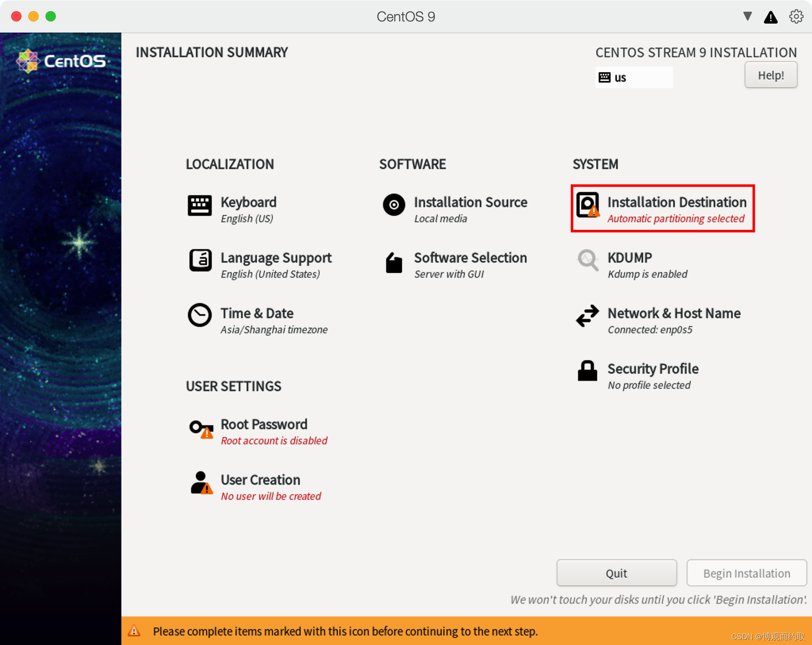Open the Time & Date clock icon
The width and height of the screenshot is (812, 645).
coord(200,315)
